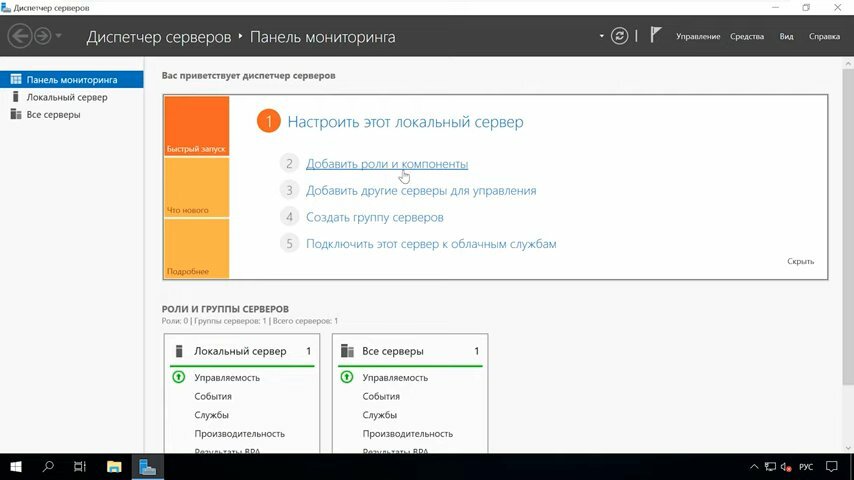Open the Action Center notification icon
Screen dimensions: 854x480
[x=832, y=467]
